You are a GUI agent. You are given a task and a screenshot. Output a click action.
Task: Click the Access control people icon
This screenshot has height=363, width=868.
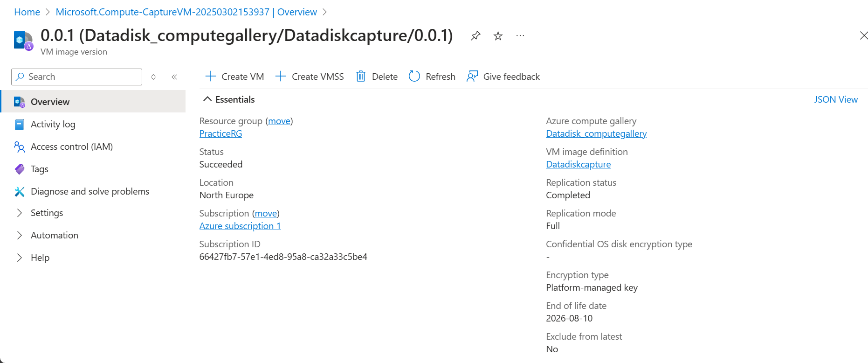coord(20,147)
